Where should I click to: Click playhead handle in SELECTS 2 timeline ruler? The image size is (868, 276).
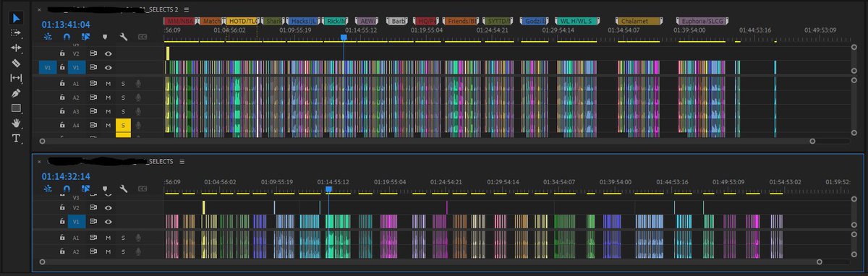click(x=343, y=37)
